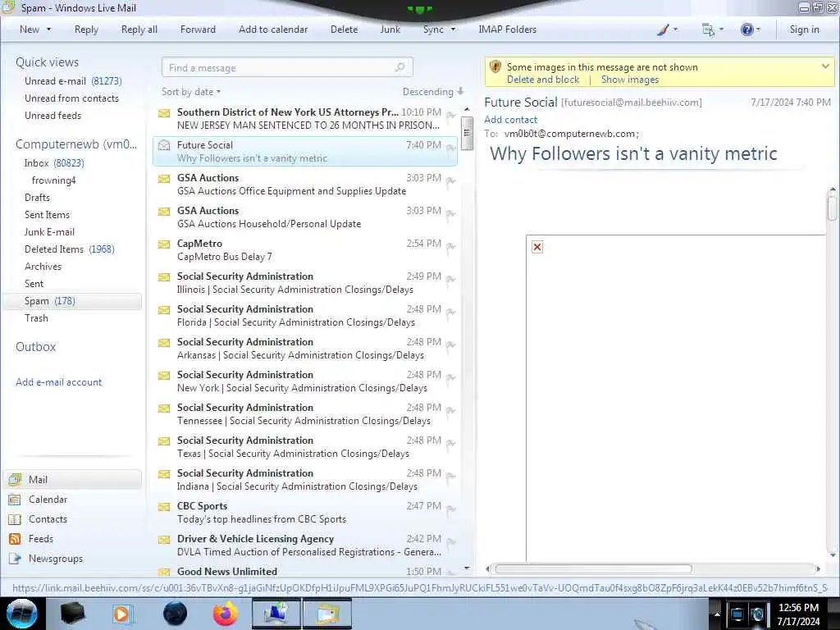840x630 pixels.
Task: Collapse the Quick views header
Action: 47,62
